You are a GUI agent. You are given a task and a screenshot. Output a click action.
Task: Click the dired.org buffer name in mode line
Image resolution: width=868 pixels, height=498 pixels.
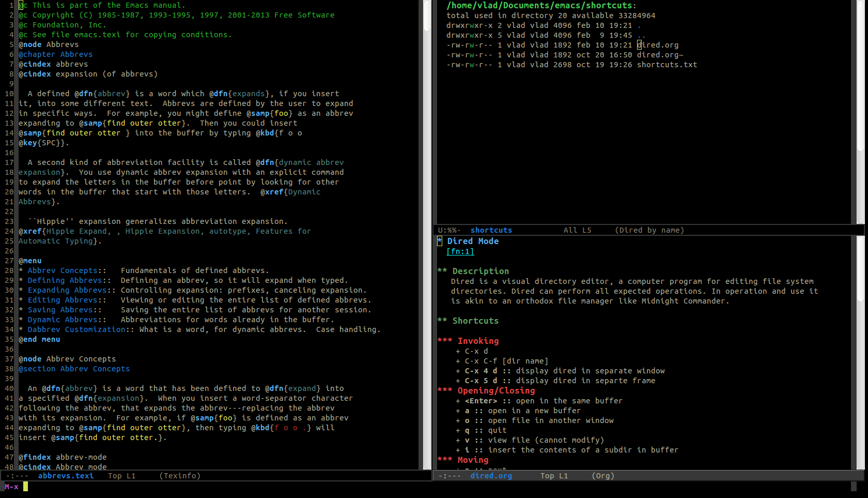pos(491,476)
